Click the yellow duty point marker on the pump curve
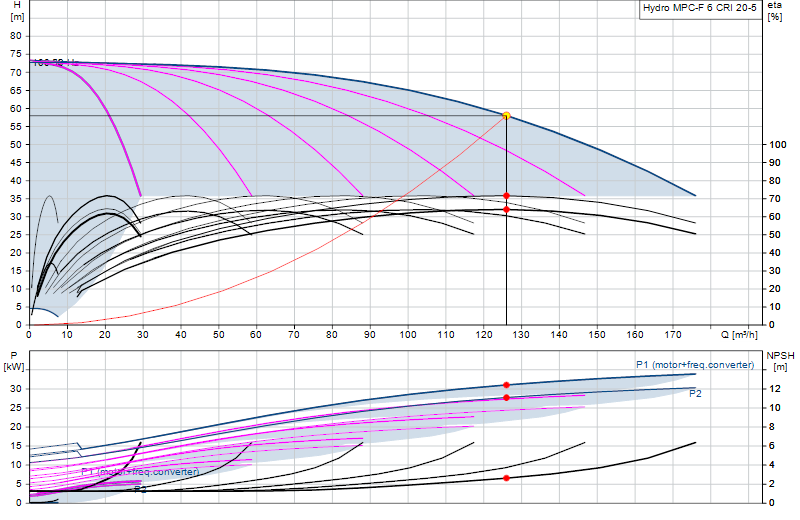 pyautogui.click(x=506, y=116)
